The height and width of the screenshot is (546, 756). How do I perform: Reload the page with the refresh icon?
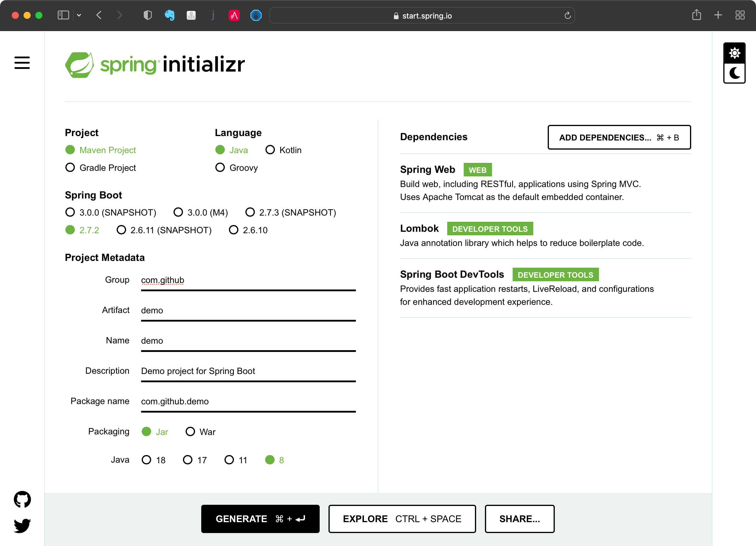(567, 16)
